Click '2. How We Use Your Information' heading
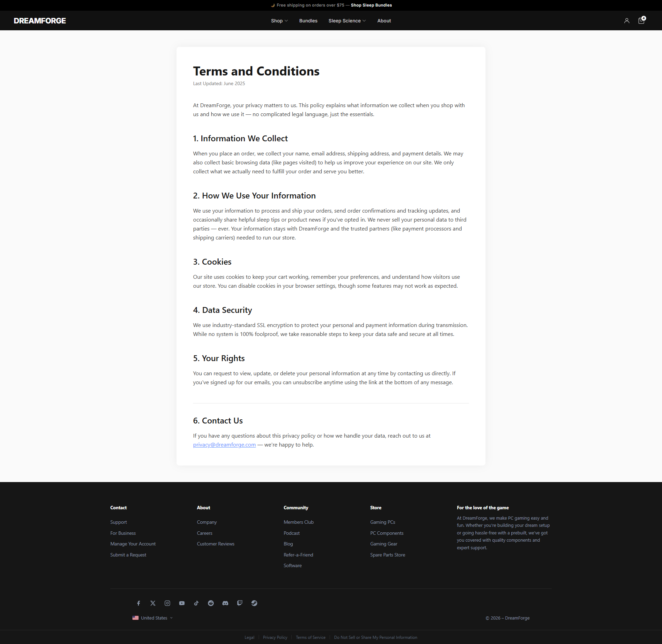The width and height of the screenshot is (662, 644). [254, 196]
